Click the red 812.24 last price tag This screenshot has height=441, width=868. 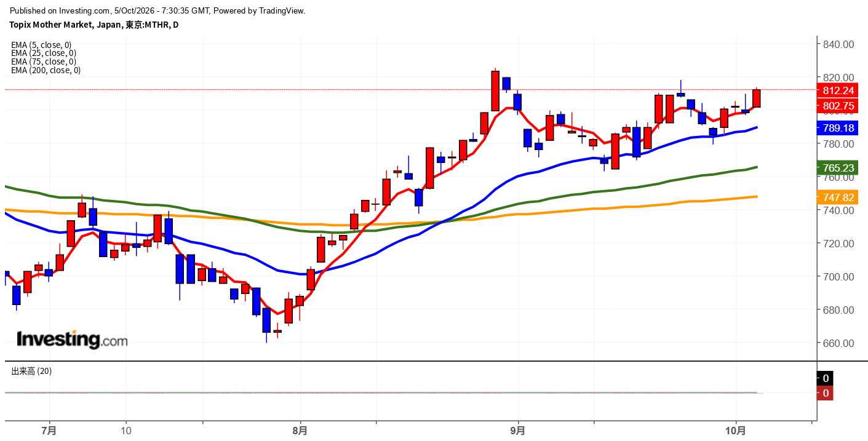pyautogui.click(x=838, y=90)
